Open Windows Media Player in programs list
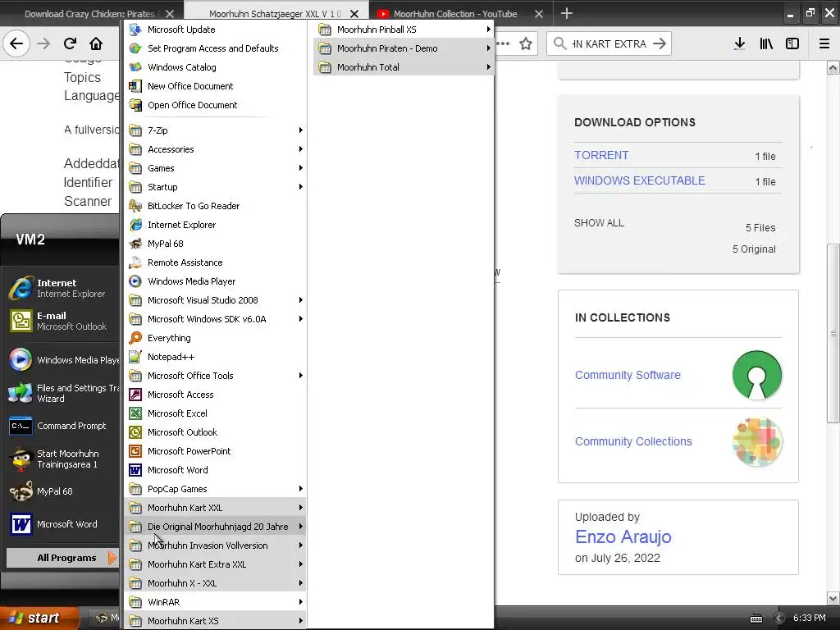Screen dimensions: 840x630 point(215,281)
